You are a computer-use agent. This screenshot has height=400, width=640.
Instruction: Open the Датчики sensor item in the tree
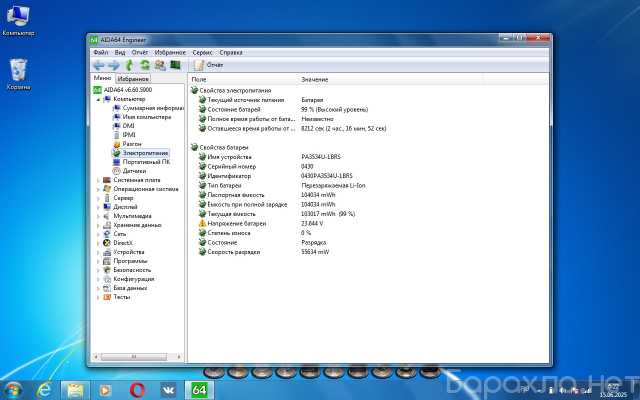point(134,171)
